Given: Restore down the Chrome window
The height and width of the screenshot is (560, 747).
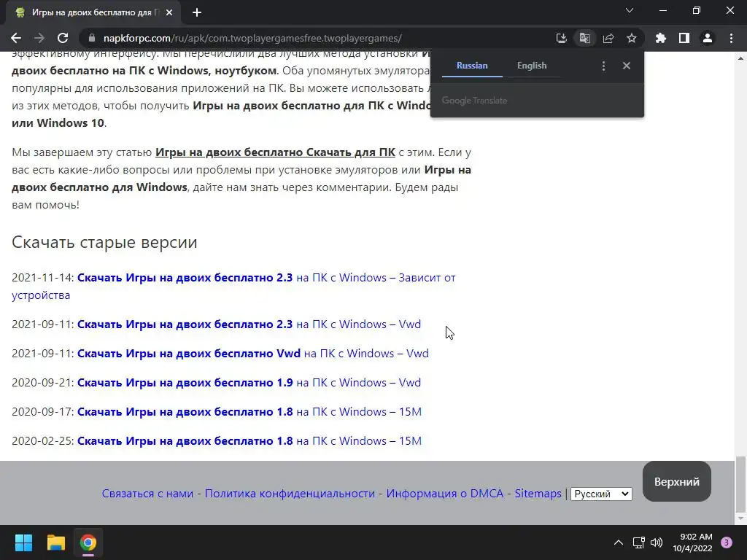Looking at the screenshot, I should point(696,10).
